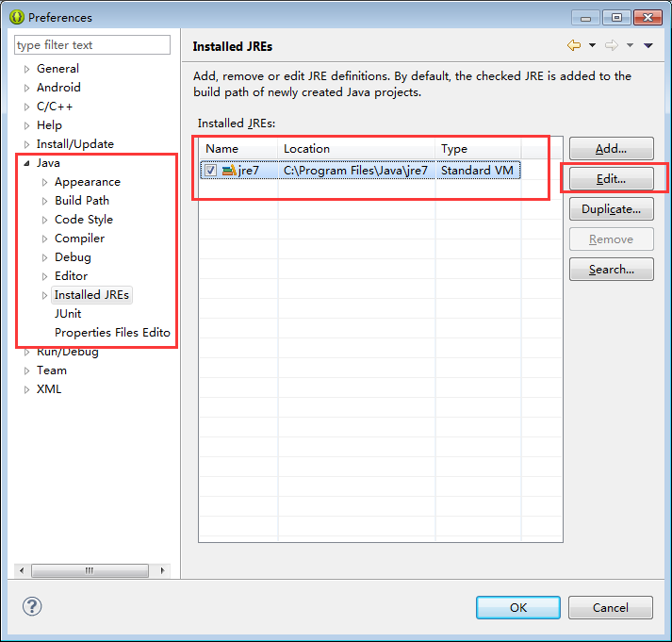Screen dimensions: 672x642
Task: Dismiss dialog with Cancel button
Action: click(x=611, y=607)
